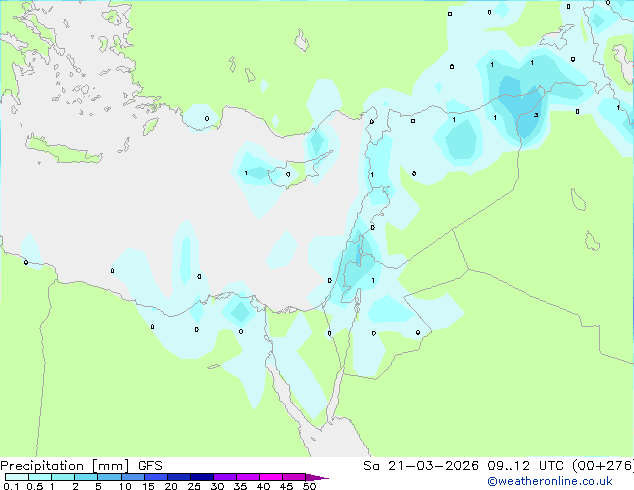The image size is (634, 490).
Task: Open the weatheronline.co.uk copyright link
Action: pos(550,481)
